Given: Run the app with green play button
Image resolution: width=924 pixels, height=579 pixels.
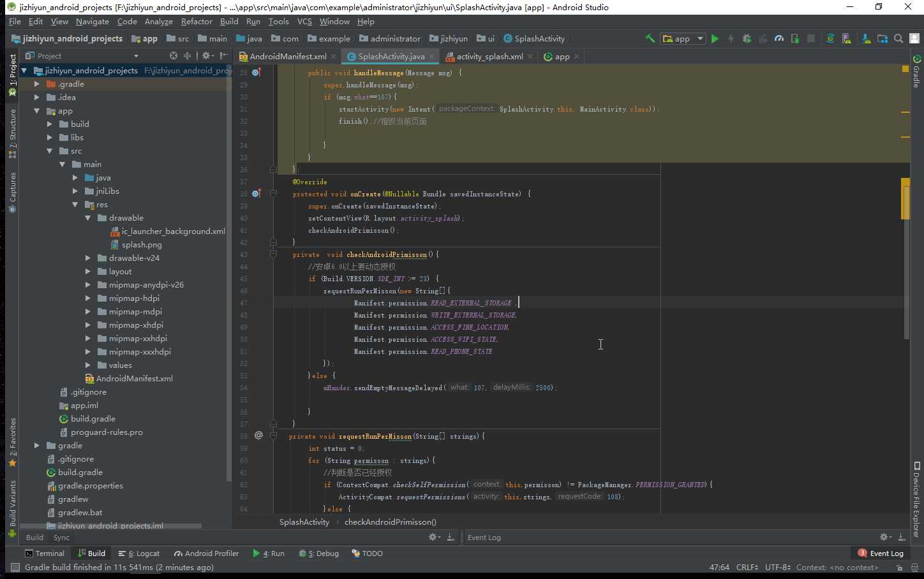Looking at the screenshot, I should tap(715, 38).
